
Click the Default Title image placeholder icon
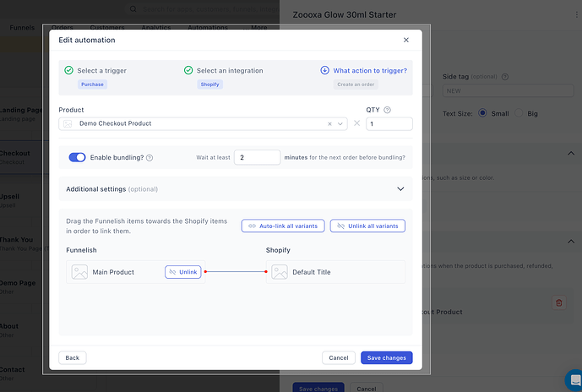(x=280, y=272)
